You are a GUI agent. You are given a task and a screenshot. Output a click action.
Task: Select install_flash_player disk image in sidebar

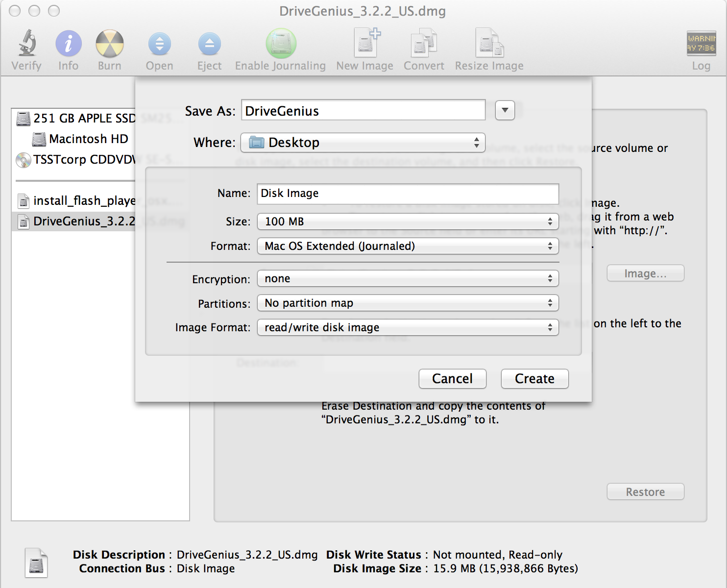(x=76, y=201)
